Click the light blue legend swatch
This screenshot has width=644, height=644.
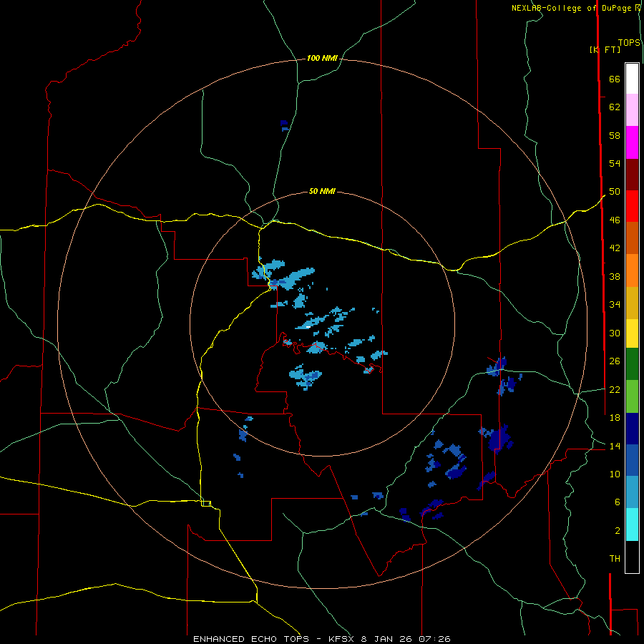[x=632, y=492]
